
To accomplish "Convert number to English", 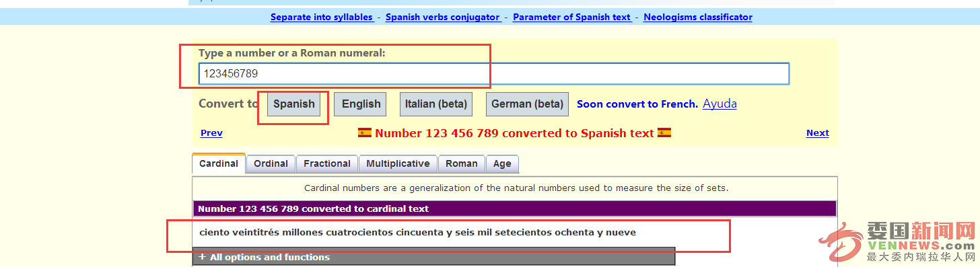I will [361, 104].
